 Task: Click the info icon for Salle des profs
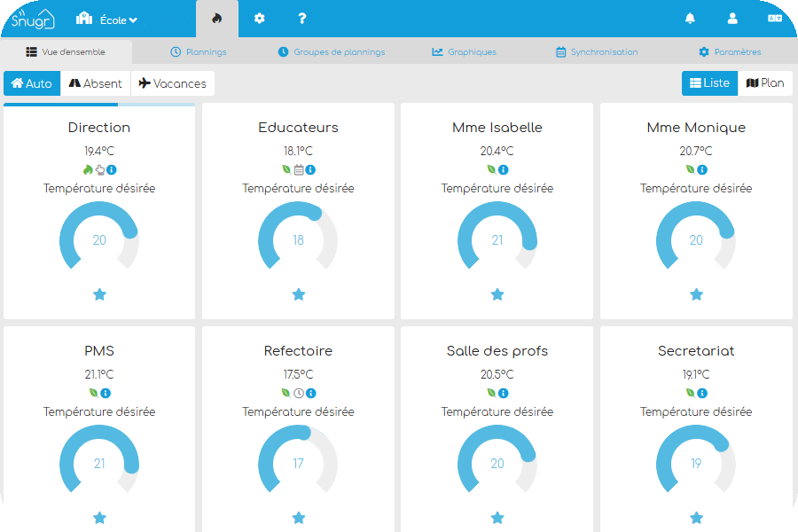pos(504,393)
